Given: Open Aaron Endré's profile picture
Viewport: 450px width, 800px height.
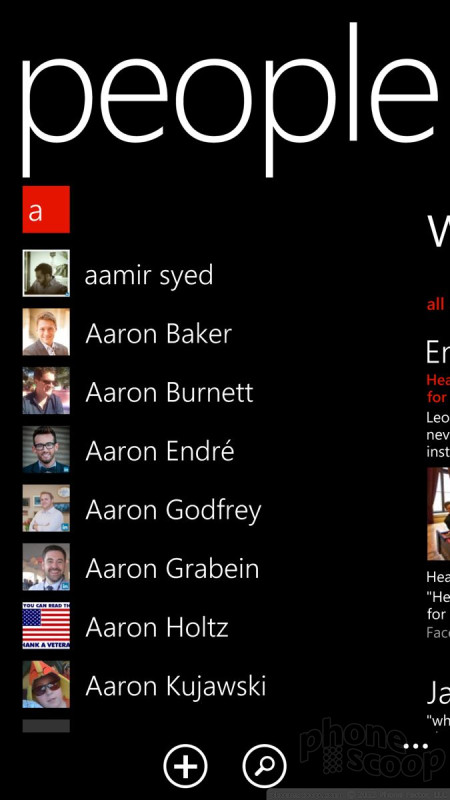Looking at the screenshot, I should click(46, 449).
